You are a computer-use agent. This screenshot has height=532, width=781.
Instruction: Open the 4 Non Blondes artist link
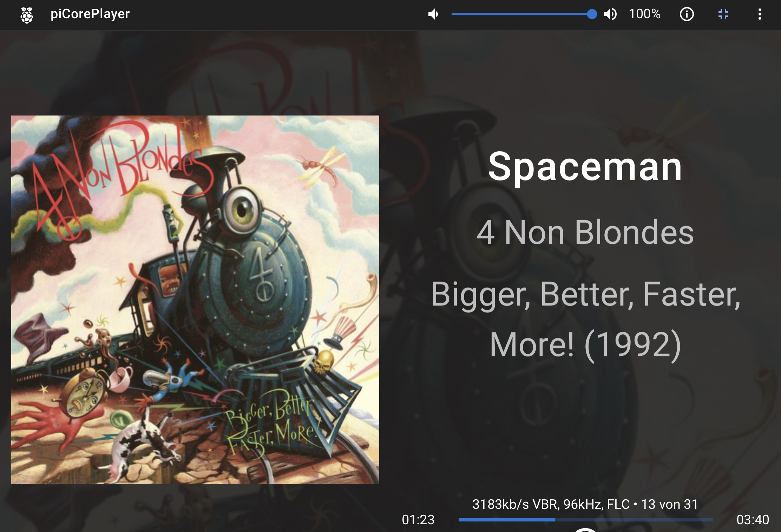(585, 232)
